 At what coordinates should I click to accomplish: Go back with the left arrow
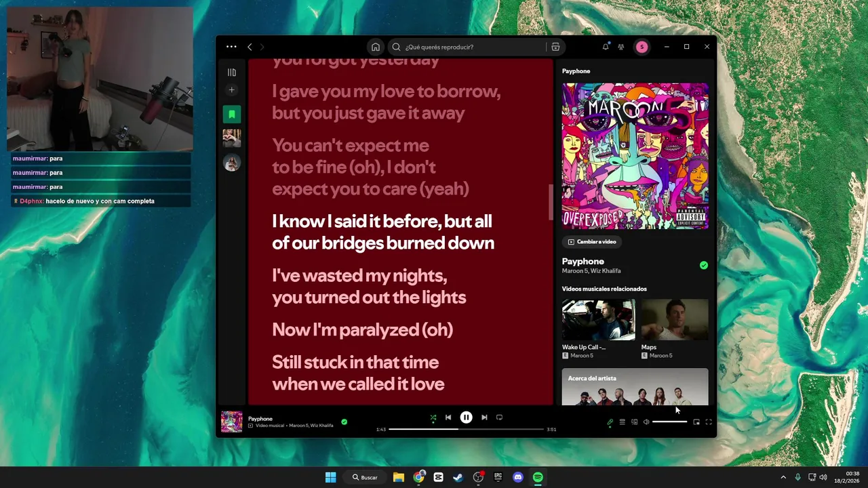250,47
